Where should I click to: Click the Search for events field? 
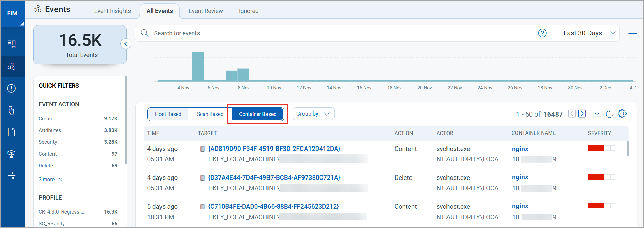coord(343,33)
